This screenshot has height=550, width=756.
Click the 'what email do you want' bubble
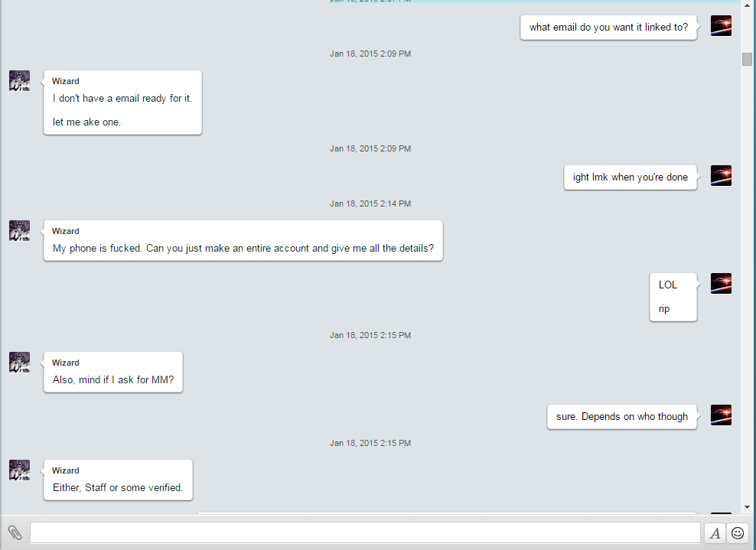point(608,28)
